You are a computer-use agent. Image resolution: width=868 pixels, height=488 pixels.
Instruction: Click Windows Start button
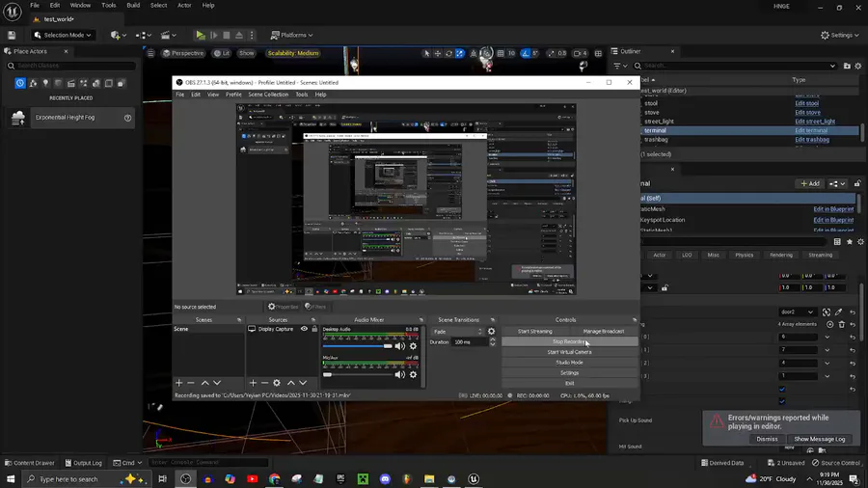coord(10,478)
